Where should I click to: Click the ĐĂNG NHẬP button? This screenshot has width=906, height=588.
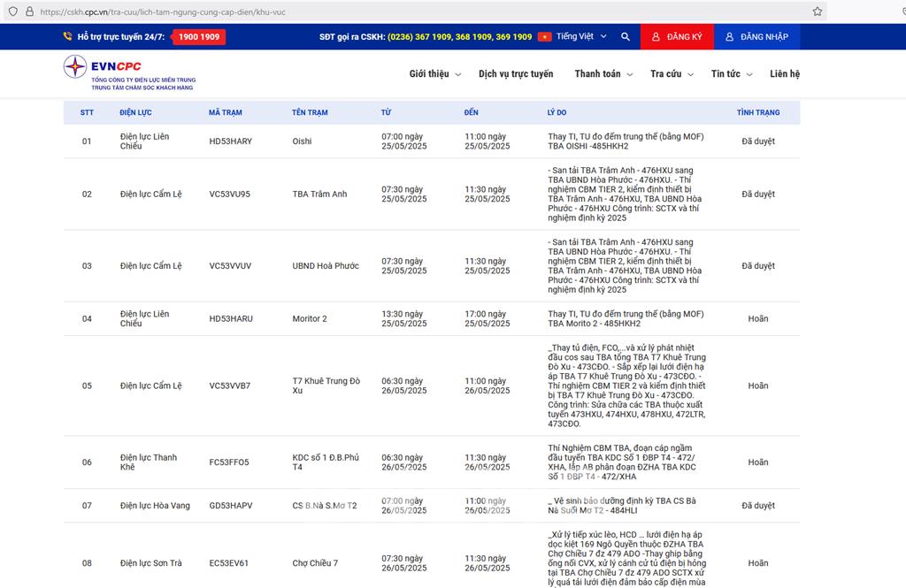756,37
